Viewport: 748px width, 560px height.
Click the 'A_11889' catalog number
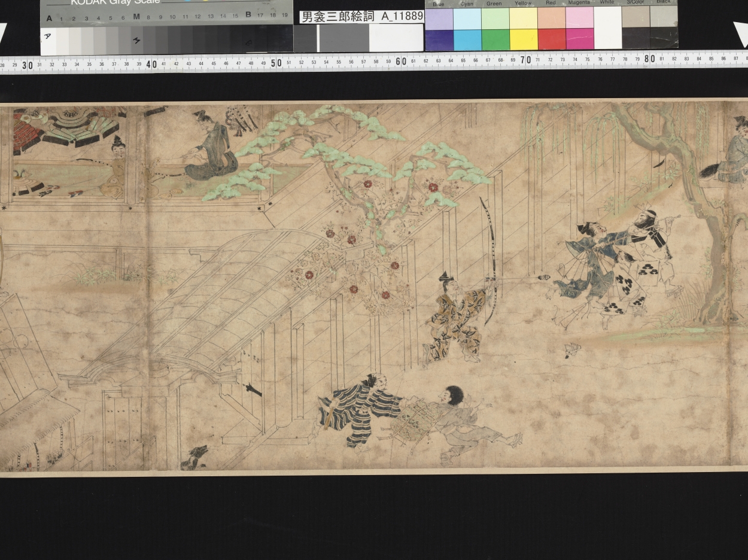[402, 17]
